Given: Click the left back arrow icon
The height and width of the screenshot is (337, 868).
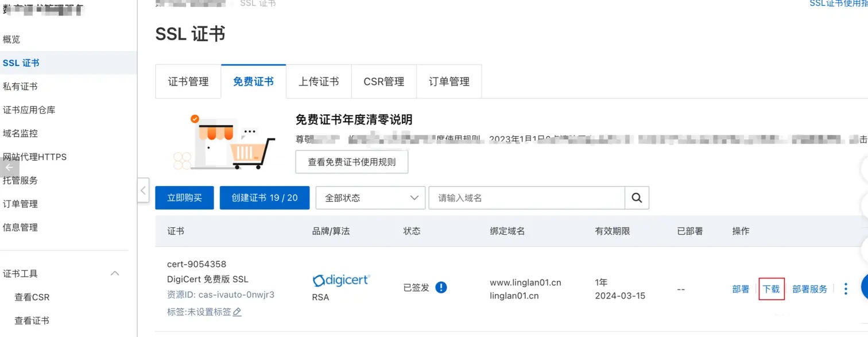Looking at the screenshot, I should (9, 167).
